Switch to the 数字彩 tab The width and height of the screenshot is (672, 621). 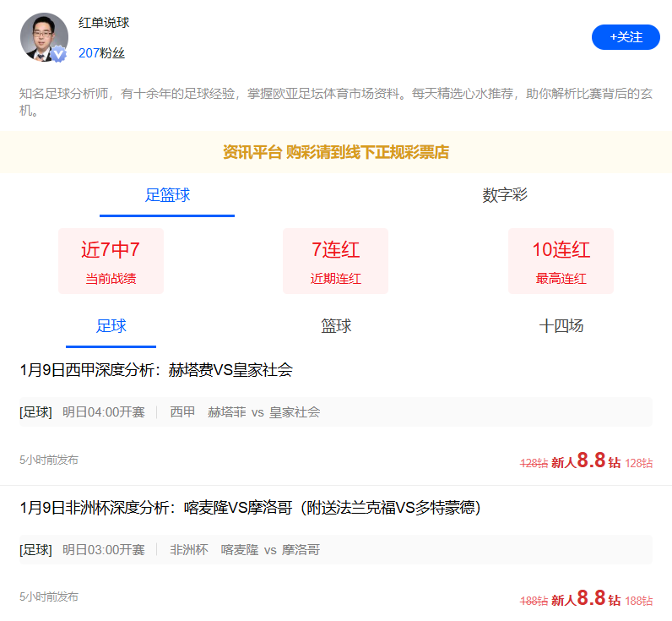coord(504,195)
